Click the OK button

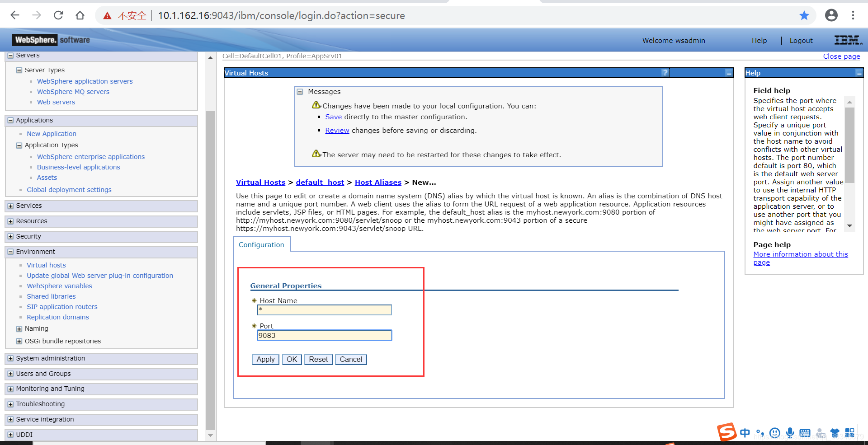point(292,360)
